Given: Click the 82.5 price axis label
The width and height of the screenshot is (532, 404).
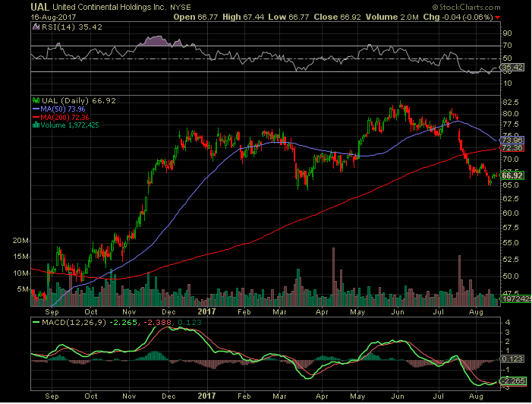Looking at the screenshot, I should 511,103.
